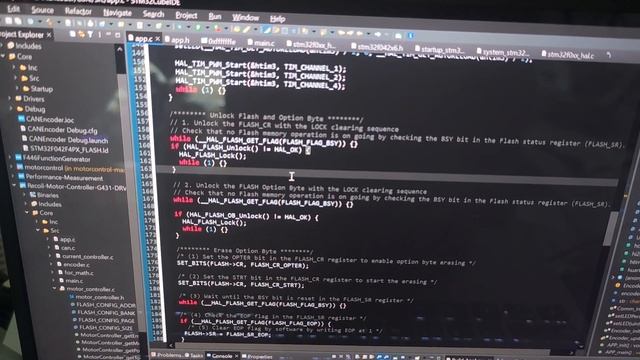Open the Edit menu
640x360 pixels.
(13, 9)
